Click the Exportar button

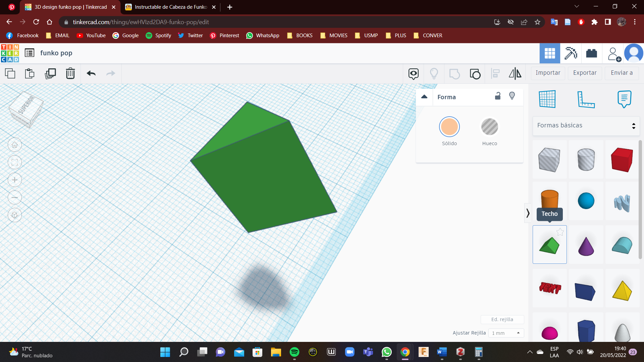pos(585,73)
